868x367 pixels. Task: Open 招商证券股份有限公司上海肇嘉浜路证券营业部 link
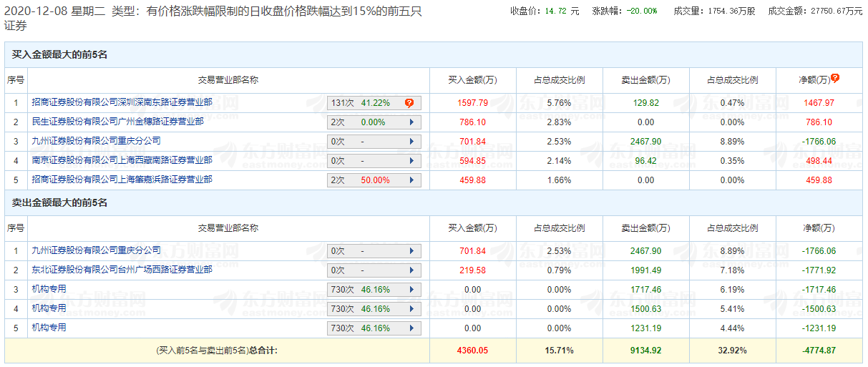(x=122, y=180)
